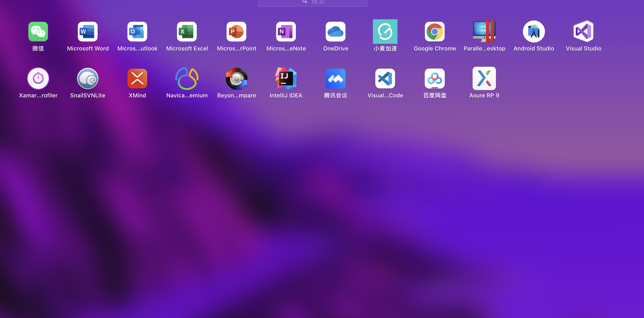Open the XMind app icon
The image size is (644, 318).
(137, 79)
